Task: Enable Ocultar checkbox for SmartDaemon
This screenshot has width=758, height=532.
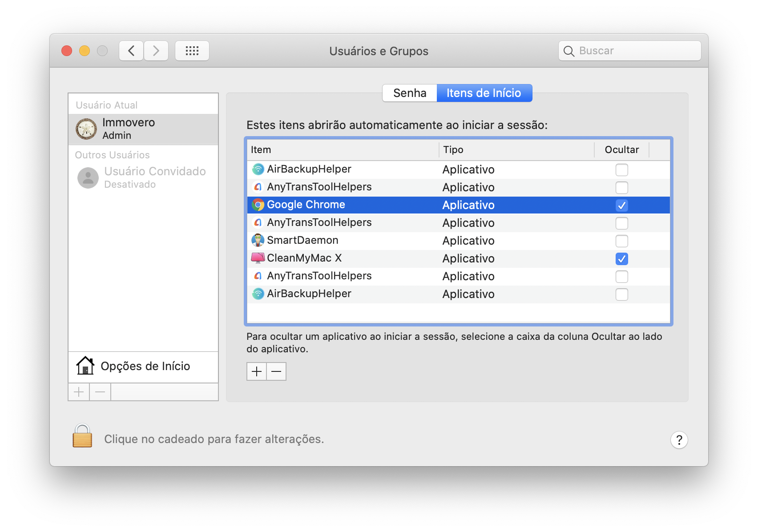Action: point(621,241)
